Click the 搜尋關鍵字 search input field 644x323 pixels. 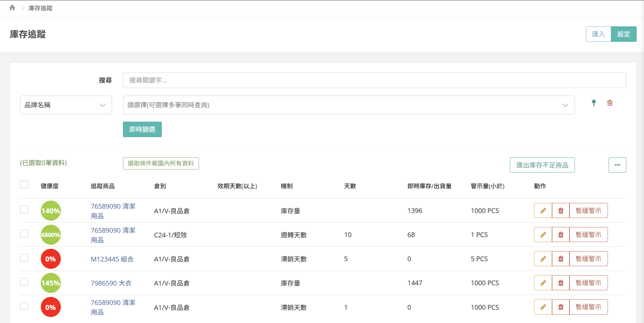(x=374, y=80)
